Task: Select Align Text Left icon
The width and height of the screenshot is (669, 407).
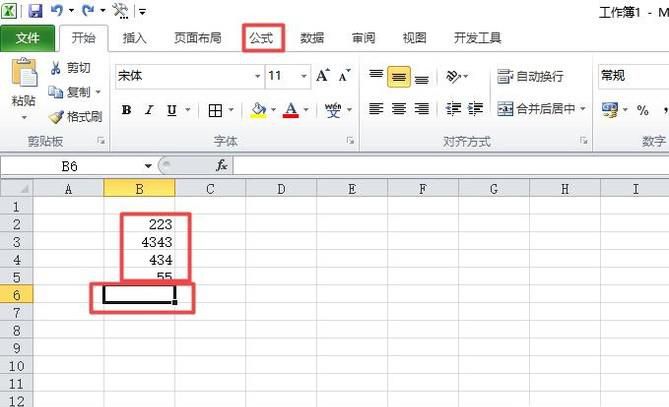Action: [x=376, y=110]
